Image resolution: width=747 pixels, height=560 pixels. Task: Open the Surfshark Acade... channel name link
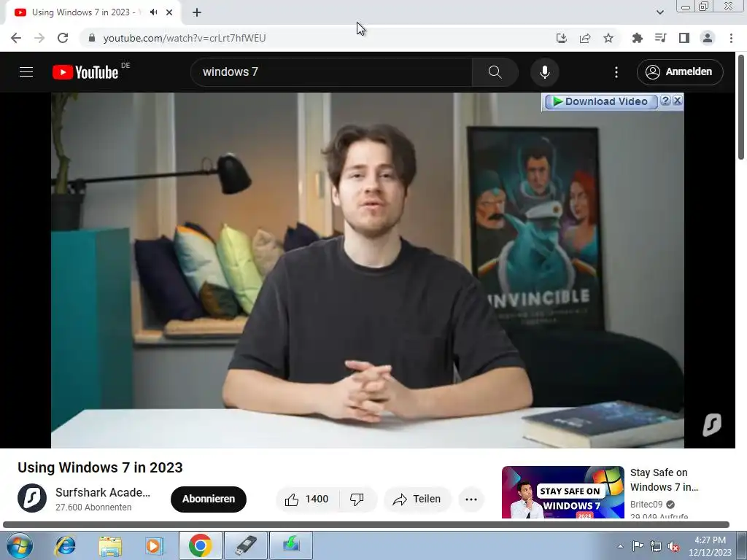102,492
